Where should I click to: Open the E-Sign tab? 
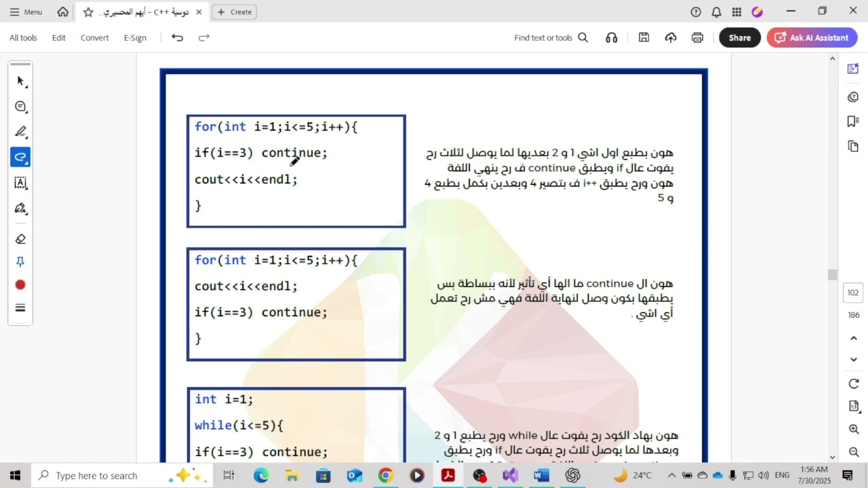click(x=135, y=38)
